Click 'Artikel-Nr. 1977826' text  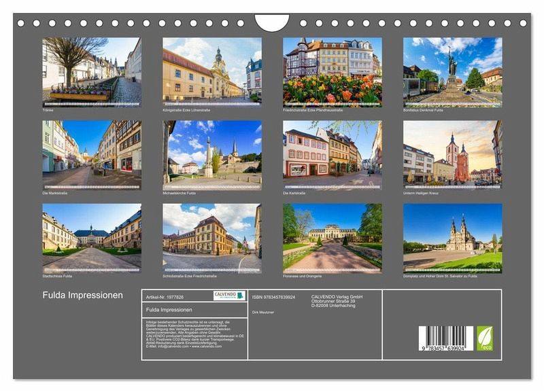pos(165,298)
